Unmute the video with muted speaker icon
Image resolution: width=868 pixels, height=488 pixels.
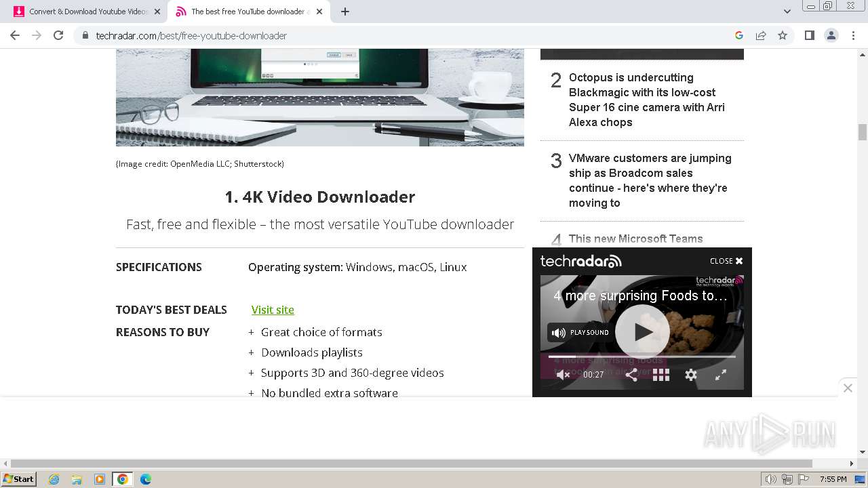pyautogui.click(x=563, y=375)
